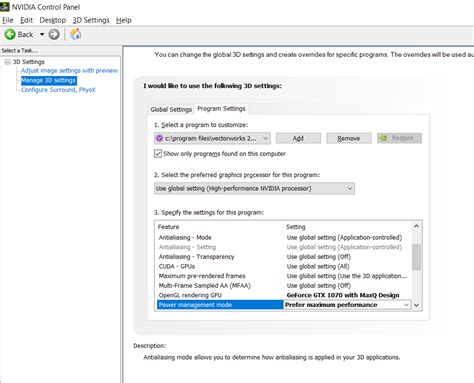Click the settings list scroll up arrow
The image size is (474, 383).
click(x=416, y=226)
